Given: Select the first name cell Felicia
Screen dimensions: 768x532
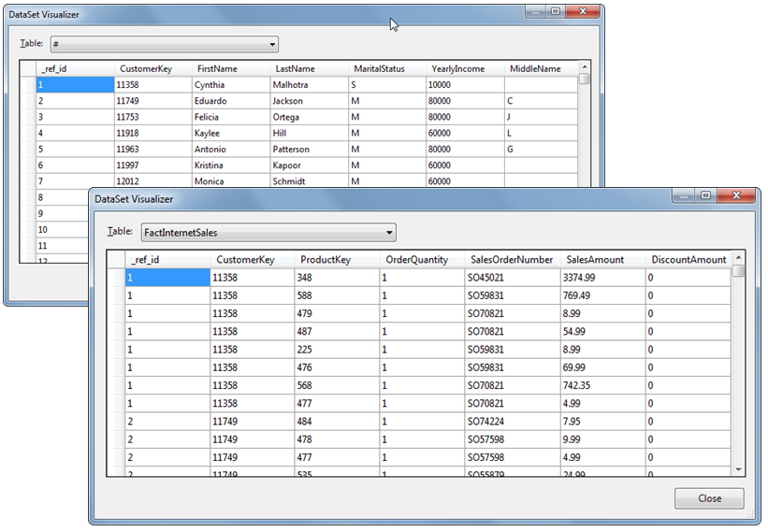Looking at the screenshot, I should point(231,117).
